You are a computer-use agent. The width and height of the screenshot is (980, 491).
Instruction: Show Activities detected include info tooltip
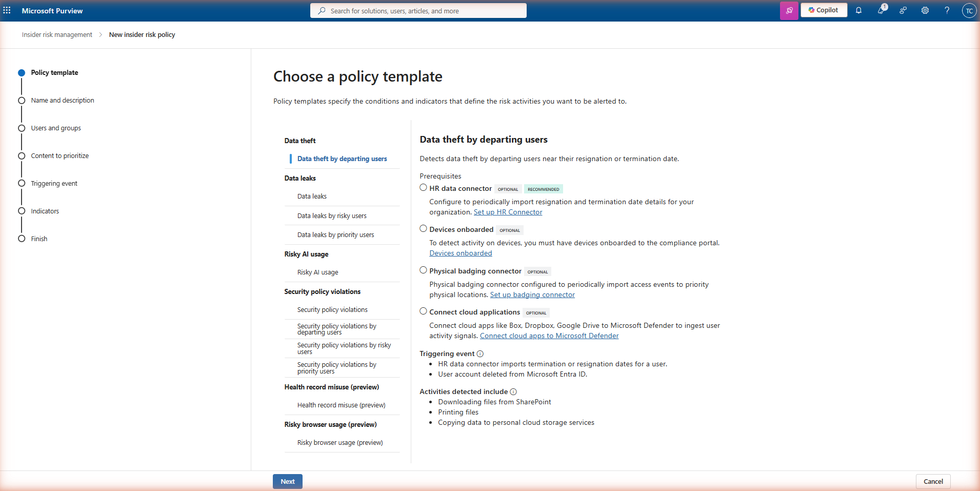514,391
